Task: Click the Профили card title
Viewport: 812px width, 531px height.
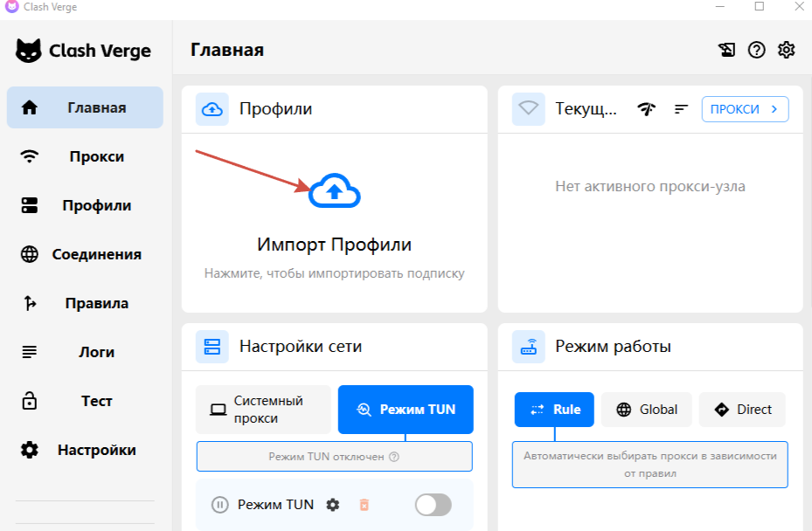Action: 275,109
